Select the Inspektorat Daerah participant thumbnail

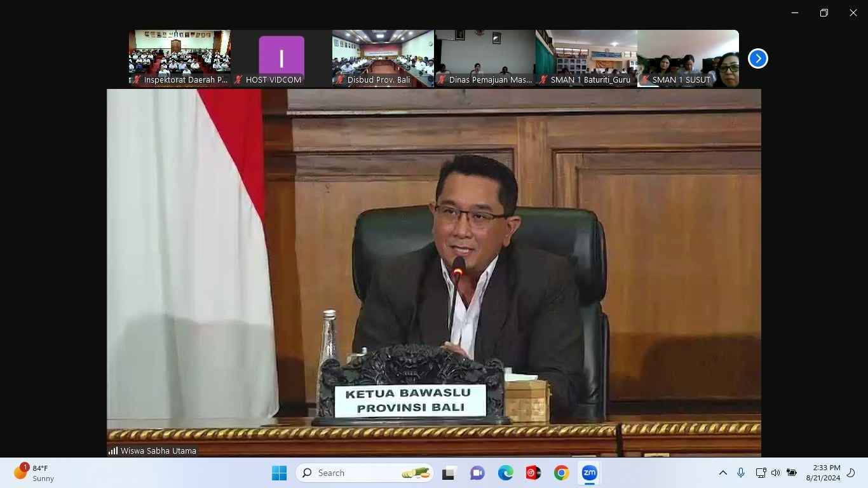click(x=180, y=58)
